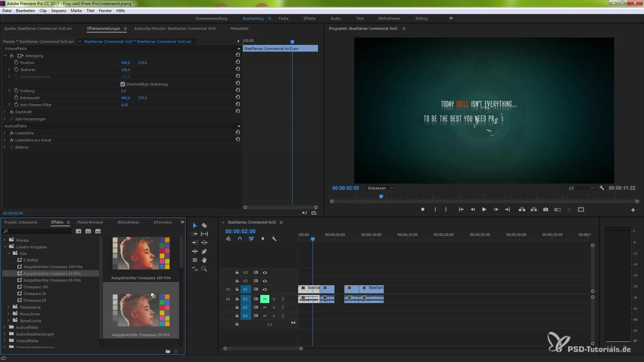Unmute track A1 with M button
Viewport: 644px width, 362px height.
point(265,299)
